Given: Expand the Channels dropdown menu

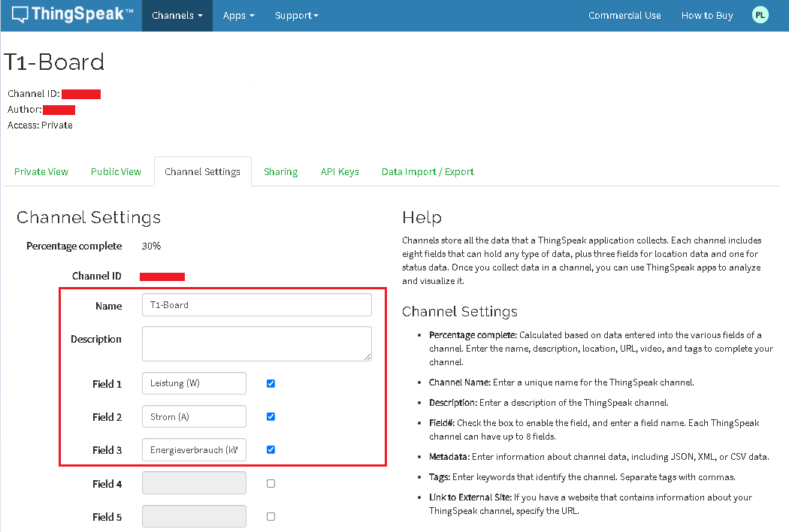Looking at the screenshot, I should (177, 16).
